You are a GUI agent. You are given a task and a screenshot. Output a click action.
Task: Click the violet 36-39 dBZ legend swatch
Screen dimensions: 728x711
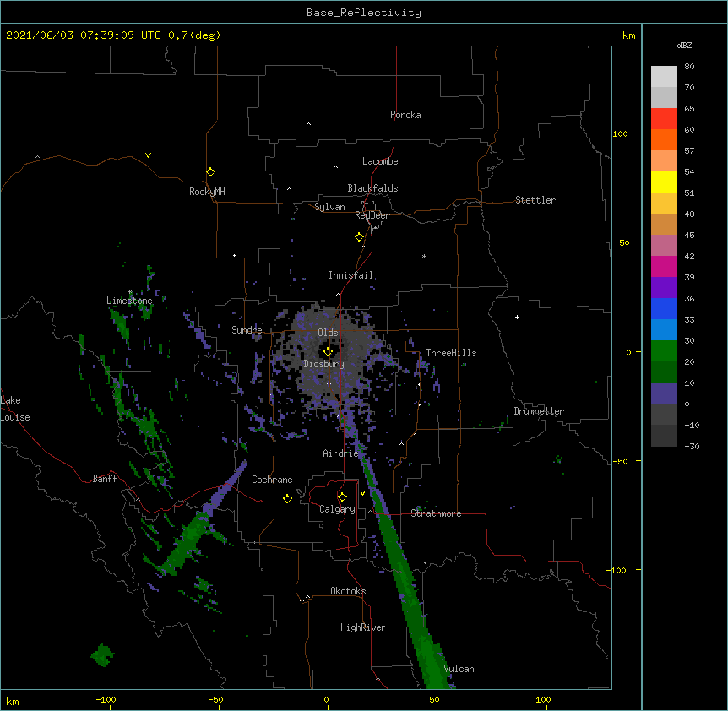click(x=664, y=288)
